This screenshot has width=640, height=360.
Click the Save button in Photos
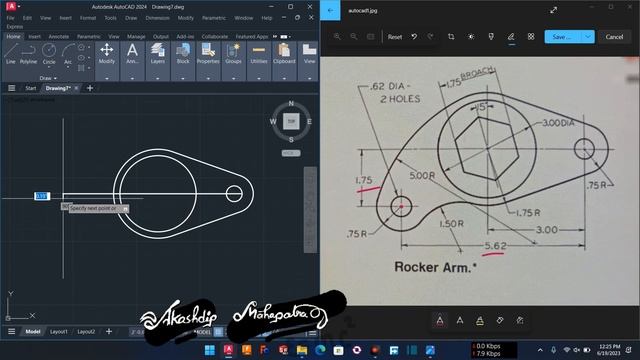pyautogui.click(x=563, y=37)
